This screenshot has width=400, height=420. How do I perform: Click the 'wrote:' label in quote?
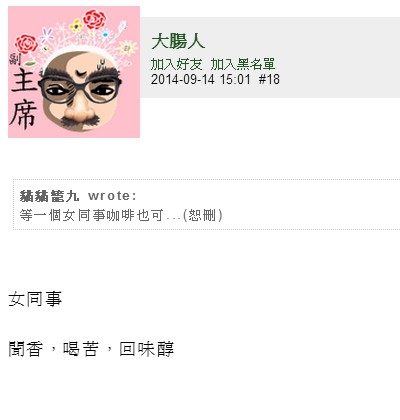pos(112,196)
